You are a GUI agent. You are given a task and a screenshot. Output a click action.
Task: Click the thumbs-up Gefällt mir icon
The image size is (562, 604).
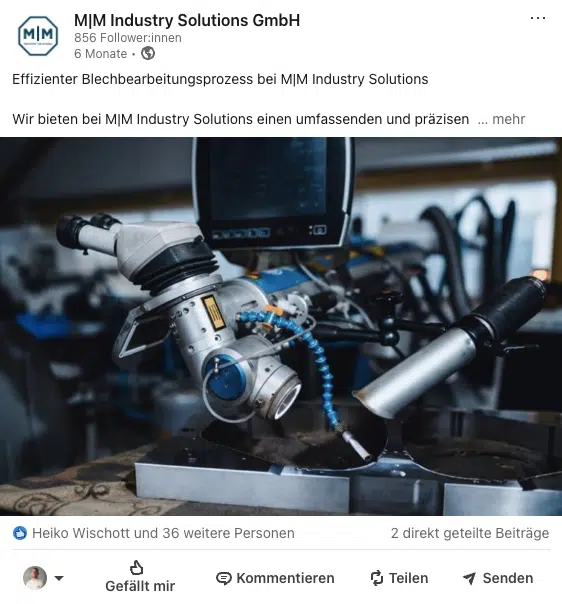pyautogui.click(x=136, y=567)
